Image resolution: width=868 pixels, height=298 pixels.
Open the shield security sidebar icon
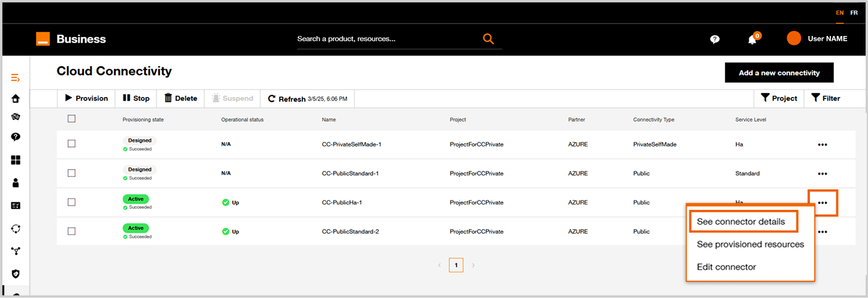tap(16, 273)
